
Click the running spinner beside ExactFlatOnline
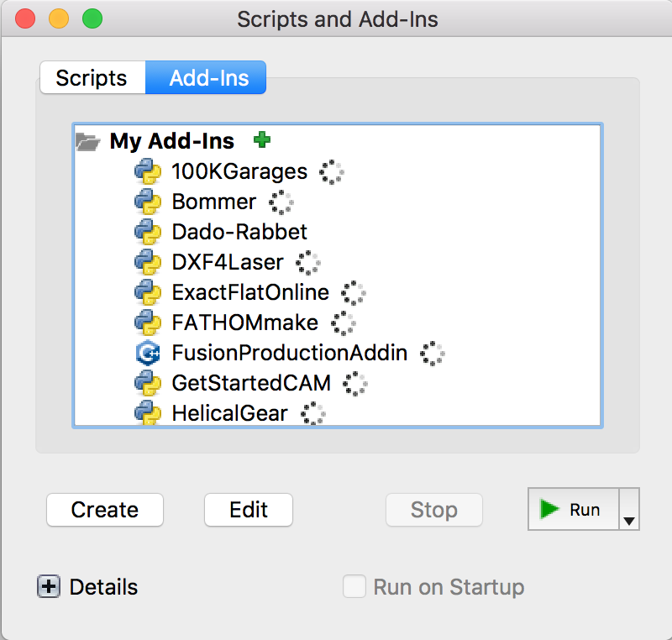tap(354, 293)
